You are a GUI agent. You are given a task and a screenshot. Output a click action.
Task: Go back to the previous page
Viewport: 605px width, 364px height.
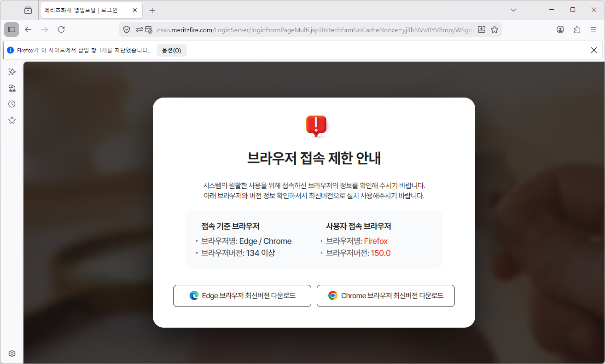click(28, 29)
